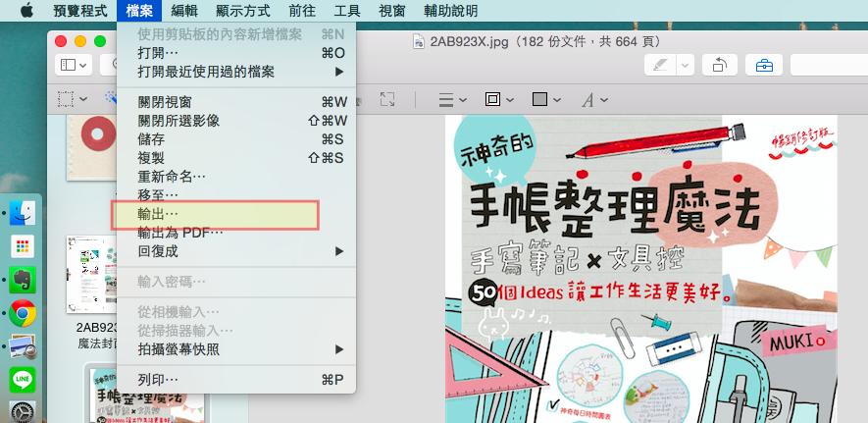Expand the sidebar view dropdown arrow
868x423 pixels.
(x=83, y=66)
